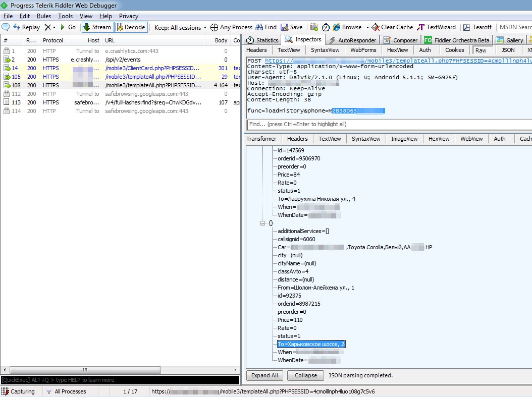The image size is (532, 397).
Task: Click the All Processes filter in status bar
Action: (66, 391)
